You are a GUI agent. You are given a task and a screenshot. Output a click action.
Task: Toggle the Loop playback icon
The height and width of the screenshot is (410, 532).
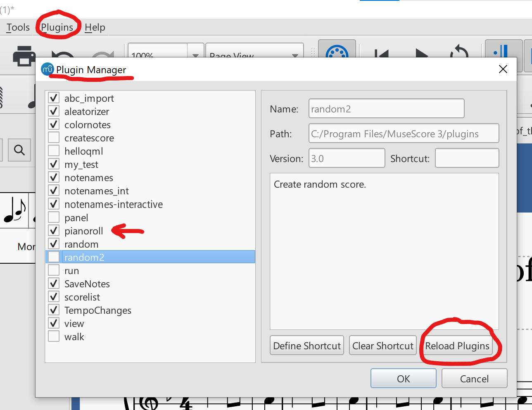click(459, 51)
